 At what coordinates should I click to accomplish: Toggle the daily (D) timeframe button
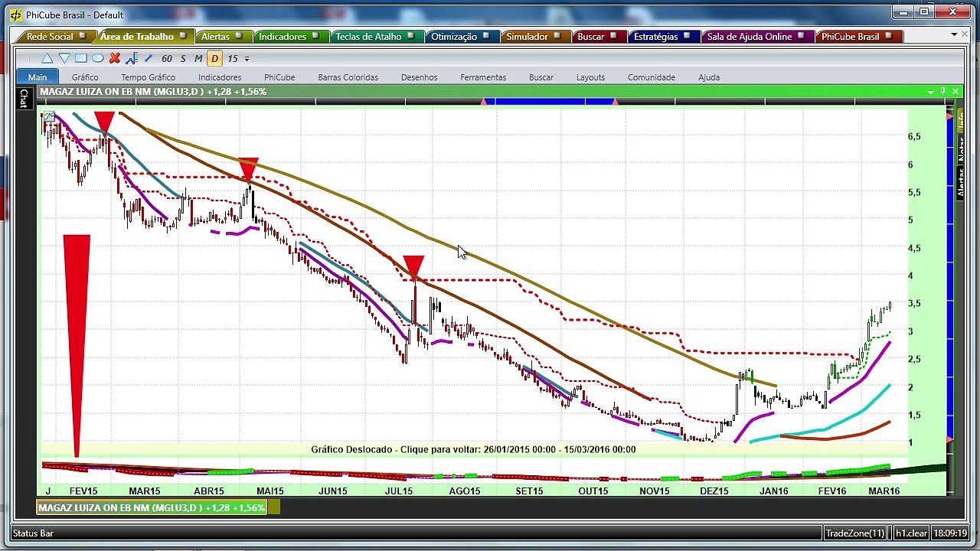[214, 58]
